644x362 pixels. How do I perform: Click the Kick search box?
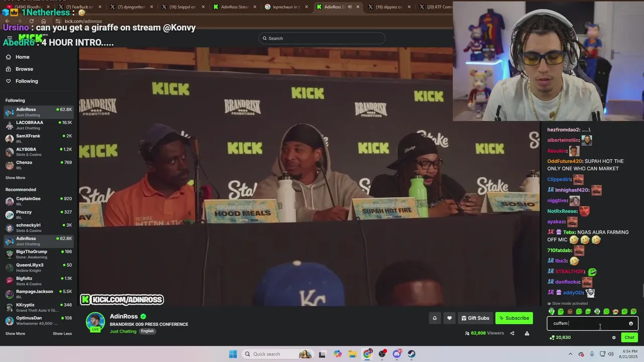[322, 38]
